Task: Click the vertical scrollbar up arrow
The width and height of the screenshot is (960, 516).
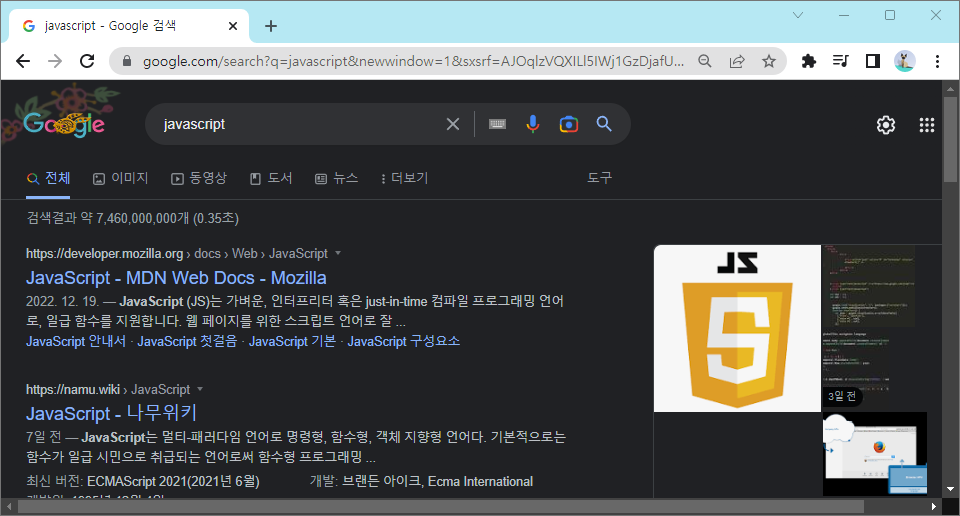Action: 950,89
